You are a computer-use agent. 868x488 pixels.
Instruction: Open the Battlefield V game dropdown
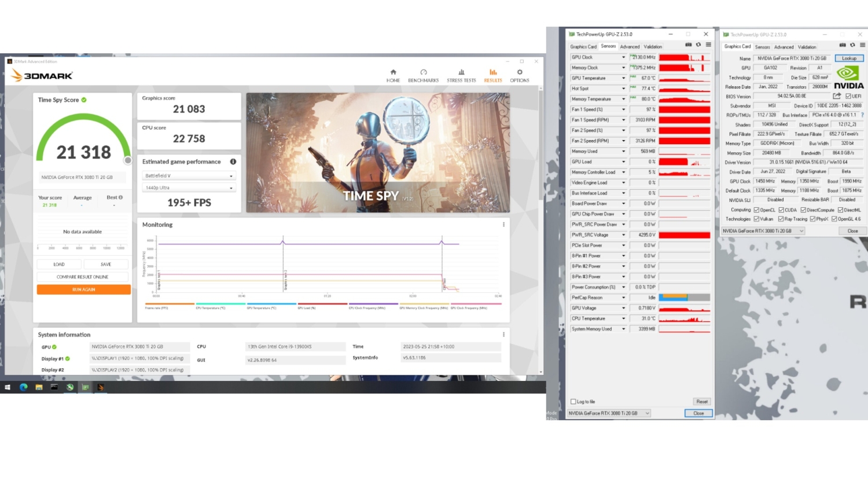189,175
